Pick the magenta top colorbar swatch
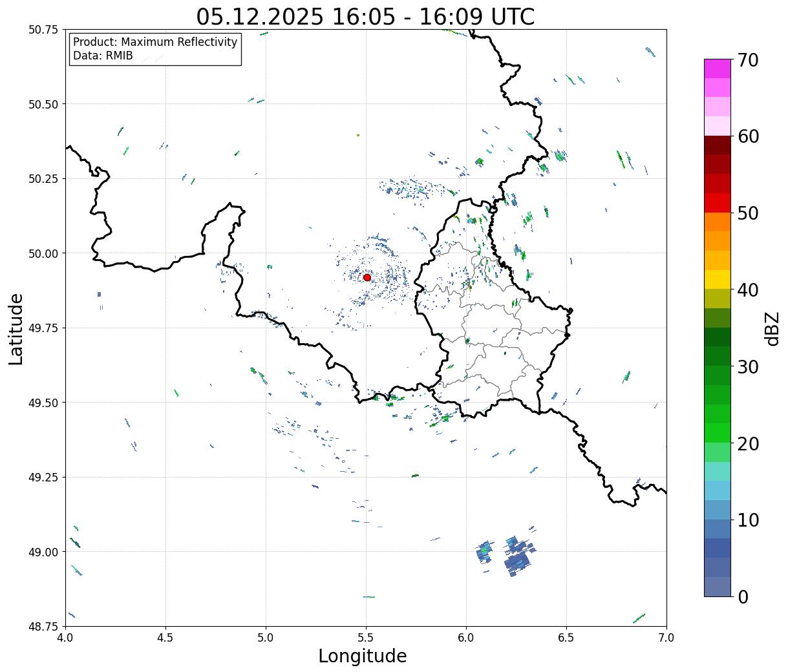The width and height of the screenshot is (788, 672). click(718, 68)
